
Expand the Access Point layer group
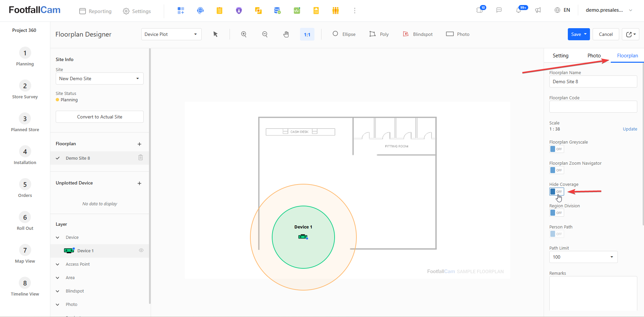pyautogui.click(x=58, y=264)
